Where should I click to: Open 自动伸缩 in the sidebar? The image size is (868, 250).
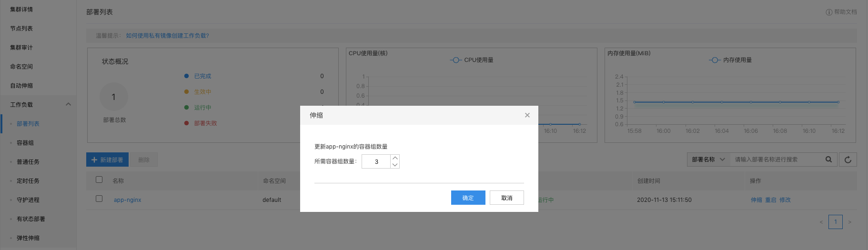pyautogui.click(x=21, y=86)
